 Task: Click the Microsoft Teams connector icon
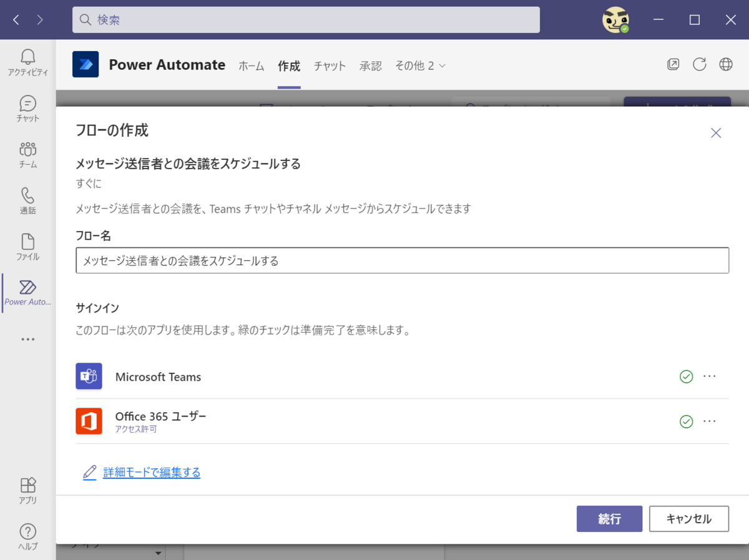pos(89,376)
